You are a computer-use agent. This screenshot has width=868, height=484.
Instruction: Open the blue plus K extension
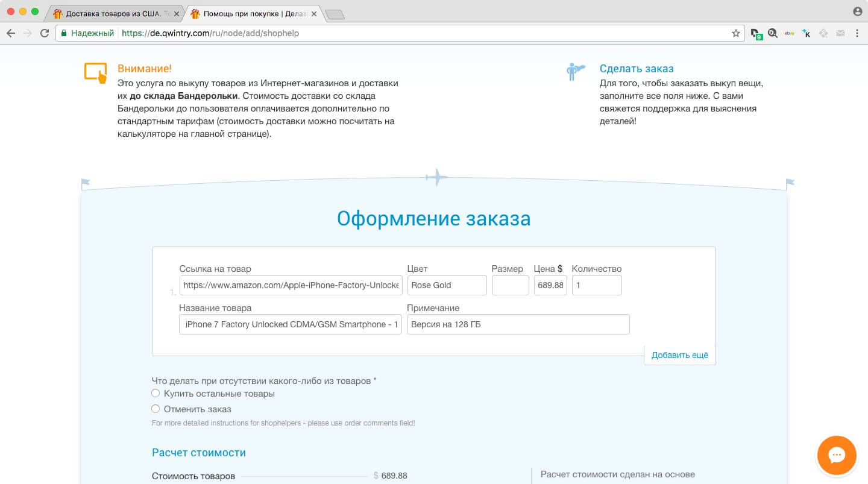(x=807, y=34)
